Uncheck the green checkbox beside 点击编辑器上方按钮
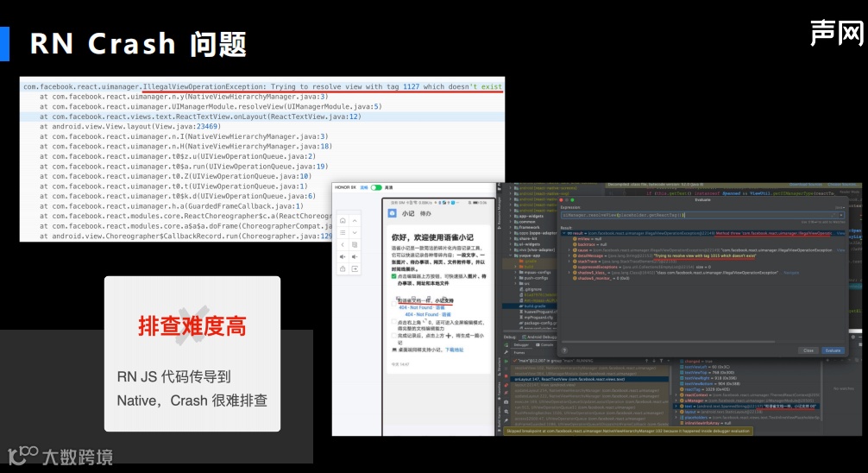This screenshot has height=473, width=868. click(394, 276)
